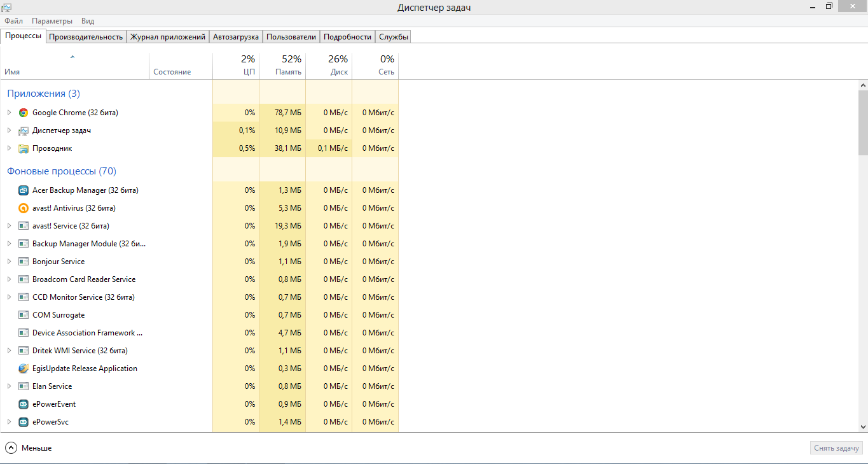Click the avast! Antivirus orange icon
Viewport: 868px width, 464px height.
pos(24,208)
